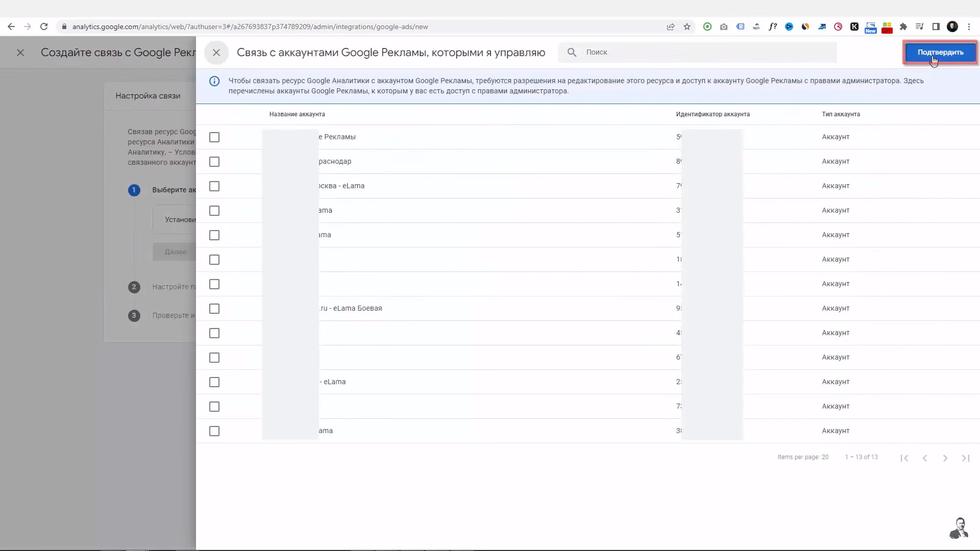Confirm selection with Подтвердить button
Viewport: 980px width, 551px height.
point(940,52)
